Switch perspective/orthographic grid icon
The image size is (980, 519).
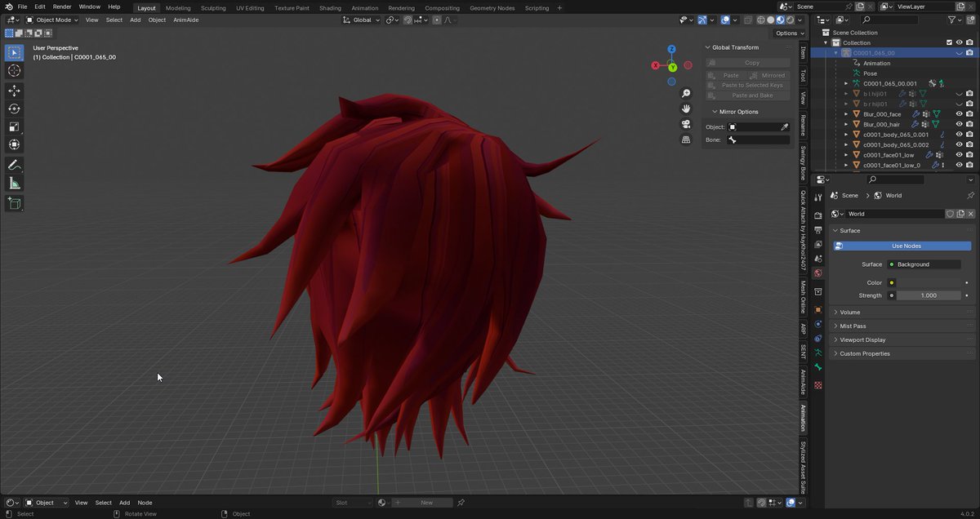coord(687,140)
